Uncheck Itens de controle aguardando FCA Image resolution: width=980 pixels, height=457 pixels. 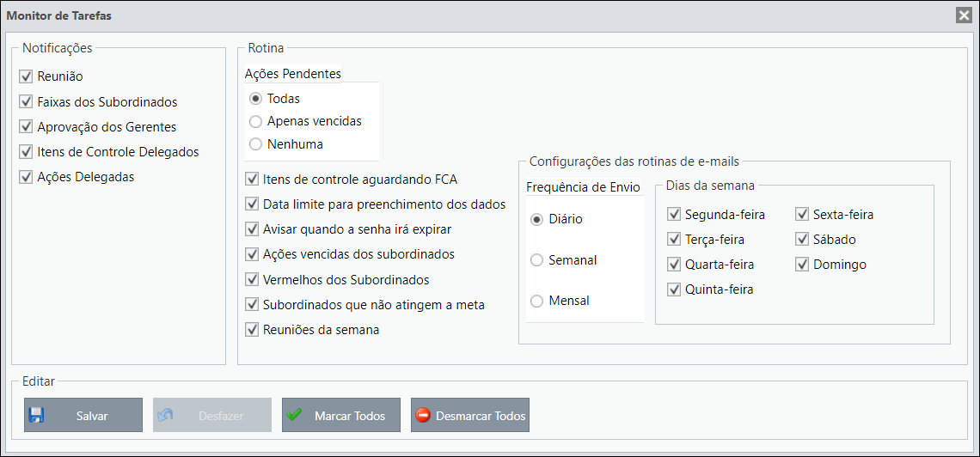tap(252, 180)
